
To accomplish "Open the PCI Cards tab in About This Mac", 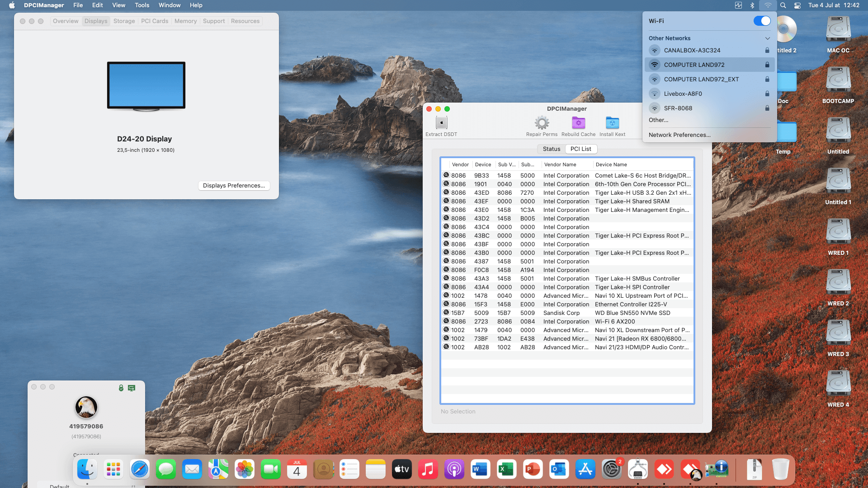I will click(155, 21).
